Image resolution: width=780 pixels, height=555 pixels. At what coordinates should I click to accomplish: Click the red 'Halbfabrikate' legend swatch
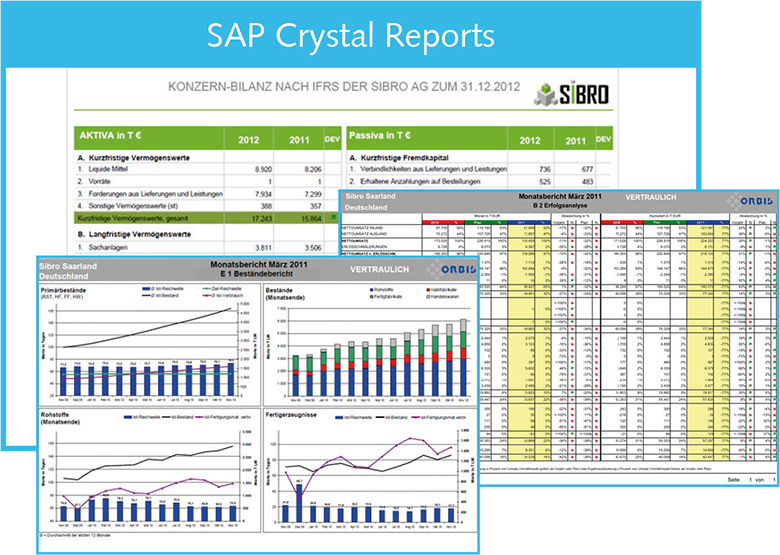(x=428, y=289)
